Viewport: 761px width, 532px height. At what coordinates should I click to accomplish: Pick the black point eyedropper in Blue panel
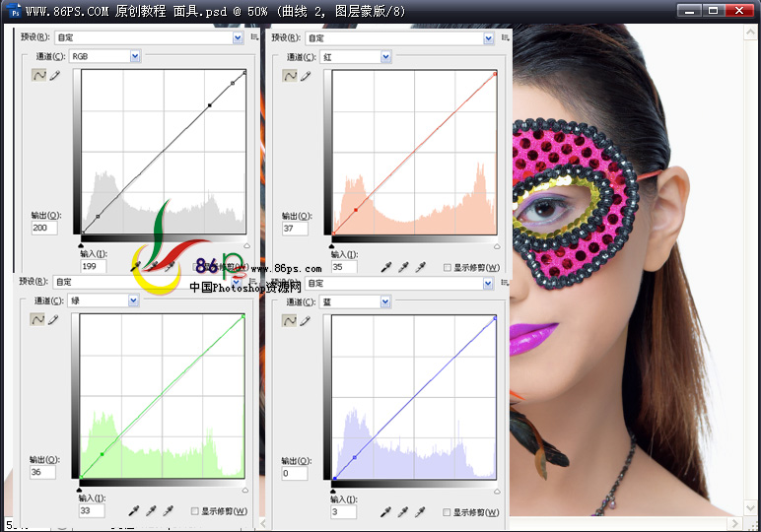click(x=385, y=511)
